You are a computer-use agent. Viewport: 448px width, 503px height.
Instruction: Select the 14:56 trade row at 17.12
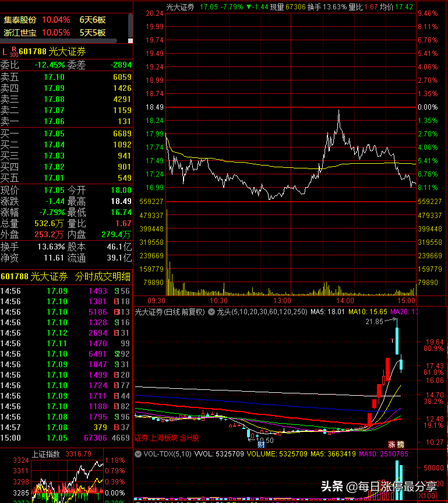coord(66,333)
